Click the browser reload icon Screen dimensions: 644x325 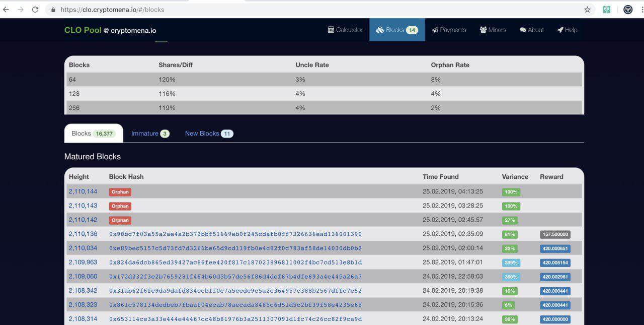pyautogui.click(x=35, y=10)
